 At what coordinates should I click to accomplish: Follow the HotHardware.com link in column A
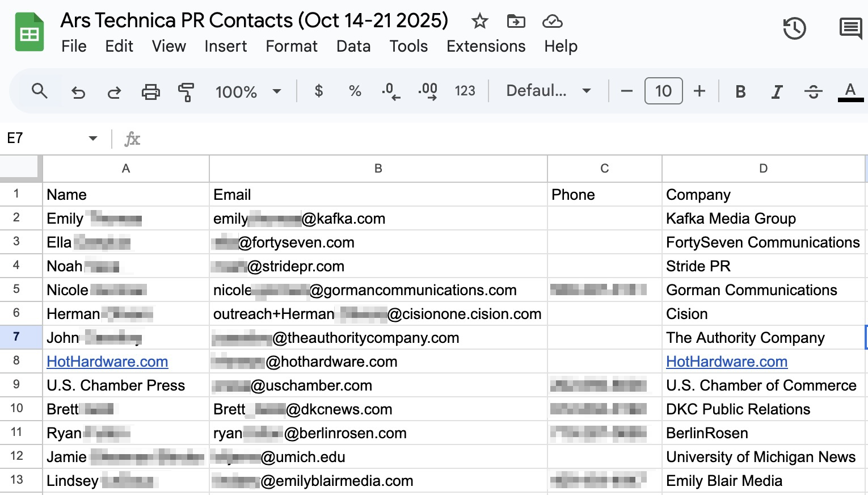[x=107, y=362]
